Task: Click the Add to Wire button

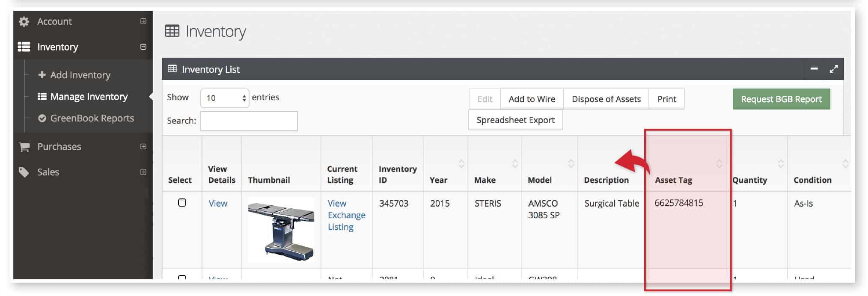Action: pyautogui.click(x=532, y=99)
